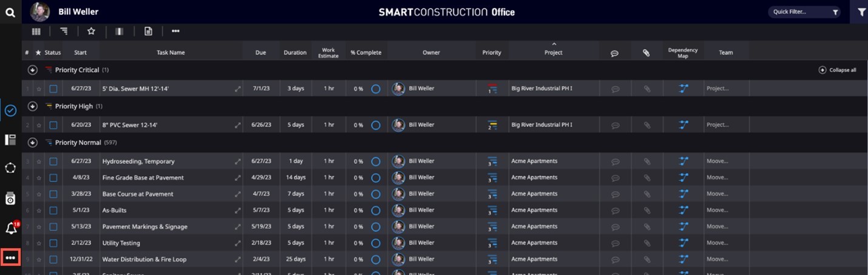The height and width of the screenshot is (275, 868).
Task: Expand details arrow for As-Builts task
Action: [x=238, y=211]
